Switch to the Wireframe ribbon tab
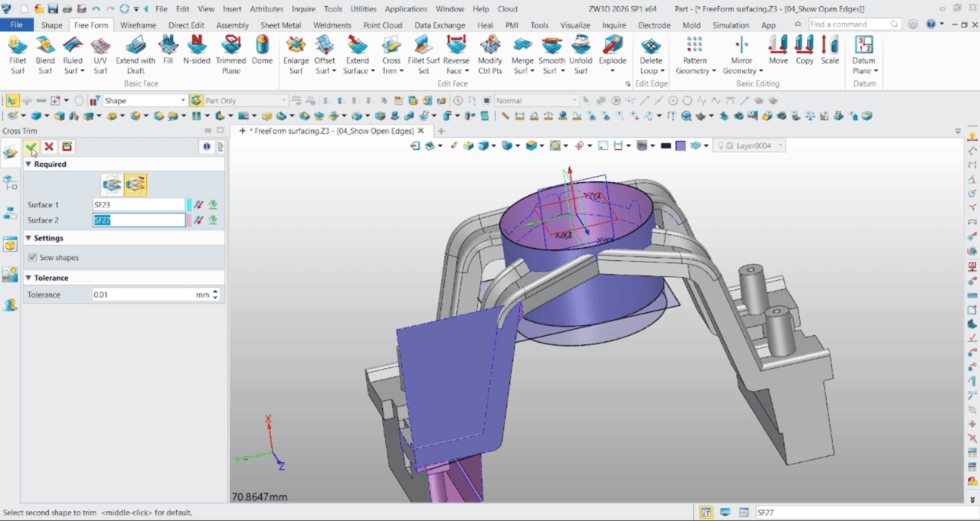This screenshot has height=521, width=980. [138, 25]
